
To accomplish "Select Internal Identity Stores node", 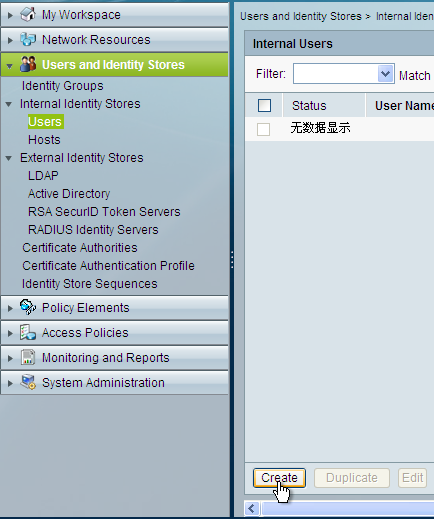I will pyautogui.click(x=80, y=104).
